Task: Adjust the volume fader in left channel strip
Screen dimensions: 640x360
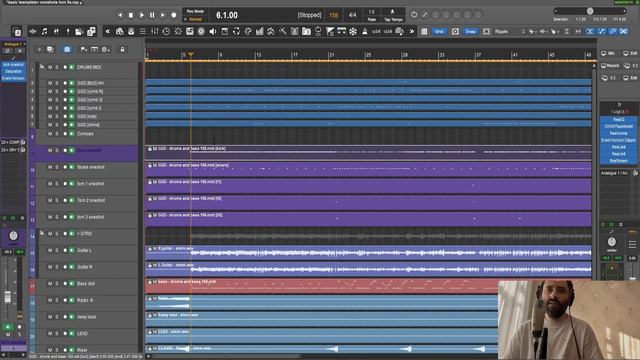Action: click(8, 297)
